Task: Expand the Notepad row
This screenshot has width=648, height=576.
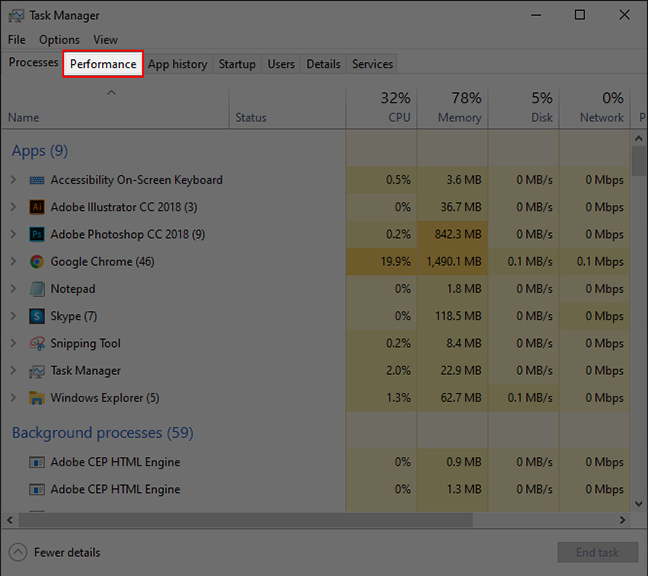Action: (x=13, y=289)
